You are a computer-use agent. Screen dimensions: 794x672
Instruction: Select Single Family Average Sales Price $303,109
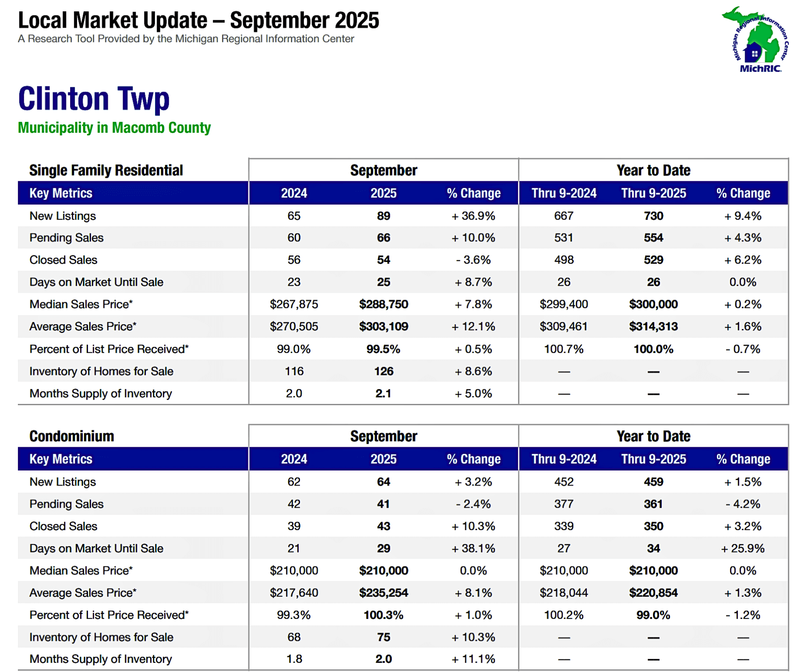(x=383, y=327)
